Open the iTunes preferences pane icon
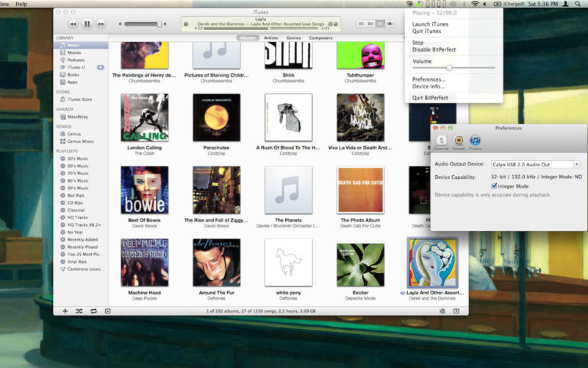 coord(476,141)
